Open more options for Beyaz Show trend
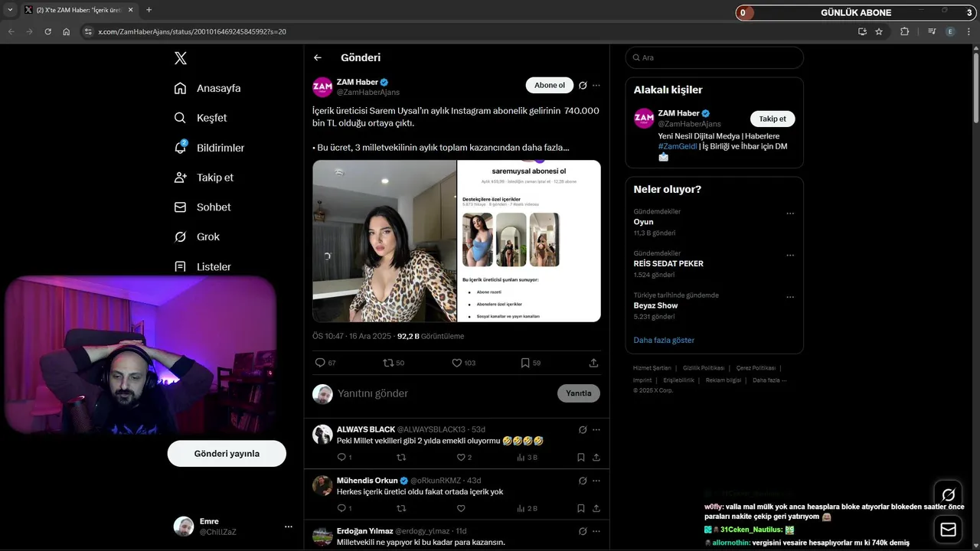 click(x=790, y=297)
